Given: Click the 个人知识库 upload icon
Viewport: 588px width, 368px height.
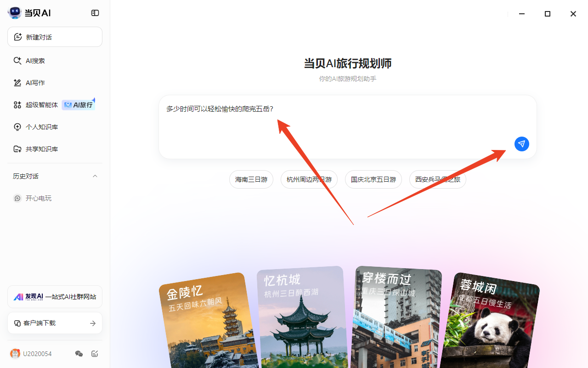Looking at the screenshot, I should pos(17,127).
